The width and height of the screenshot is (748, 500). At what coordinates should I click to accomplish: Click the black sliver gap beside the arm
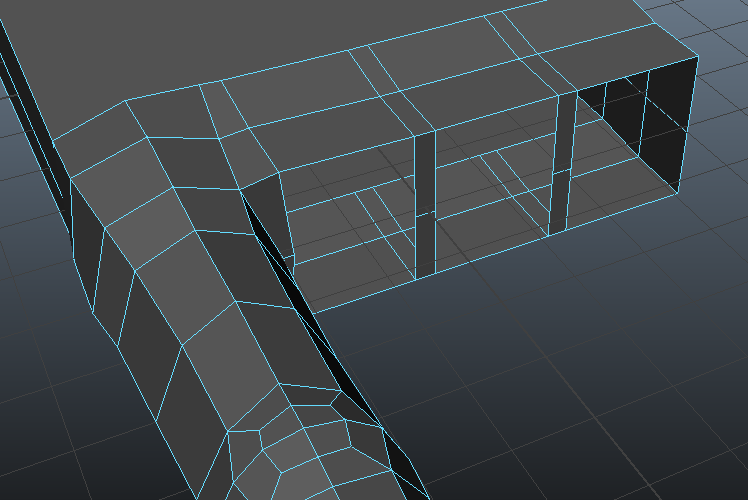tap(290, 282)
